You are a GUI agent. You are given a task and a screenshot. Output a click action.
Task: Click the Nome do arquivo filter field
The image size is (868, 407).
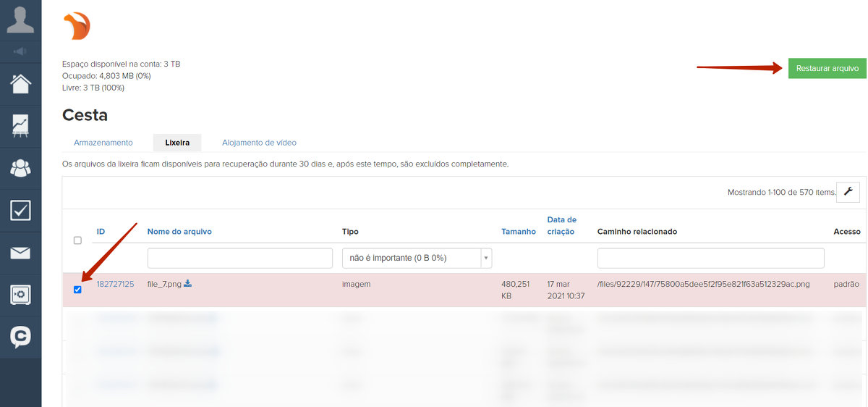[230, 258]
